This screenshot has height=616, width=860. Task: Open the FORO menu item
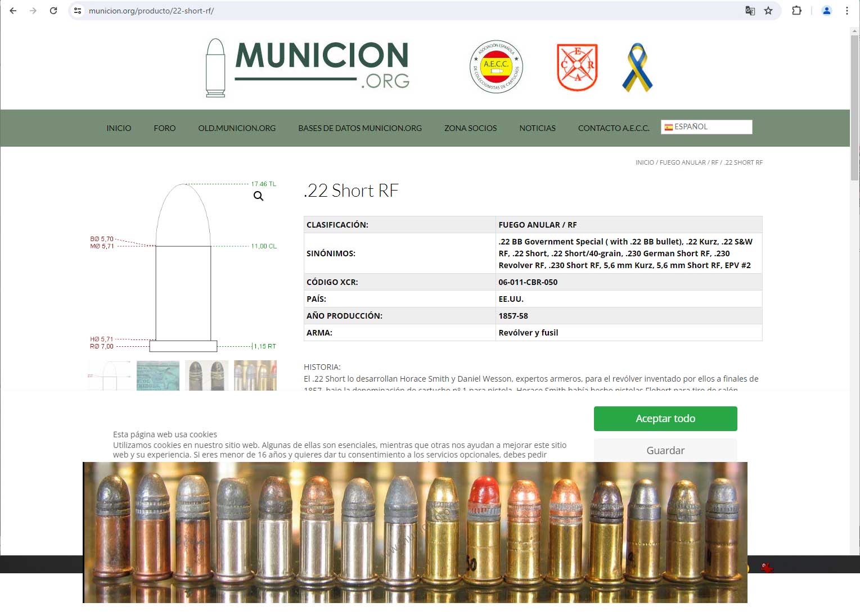click(x=164, y=128)
